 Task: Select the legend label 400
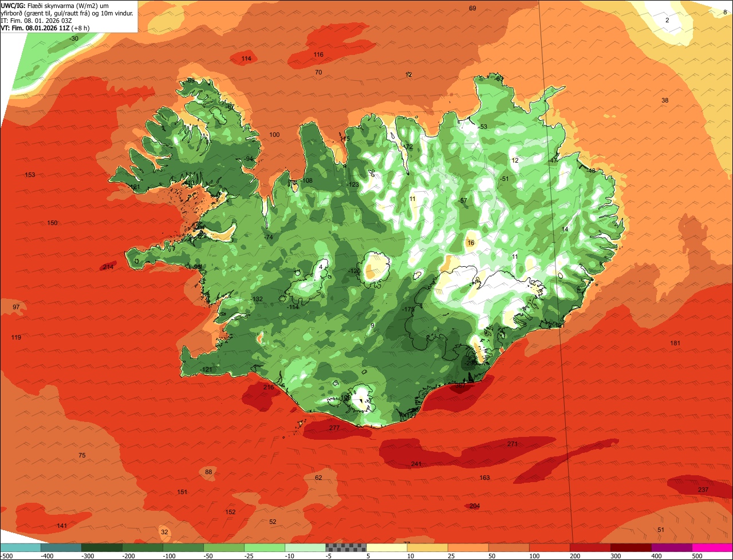656,556
